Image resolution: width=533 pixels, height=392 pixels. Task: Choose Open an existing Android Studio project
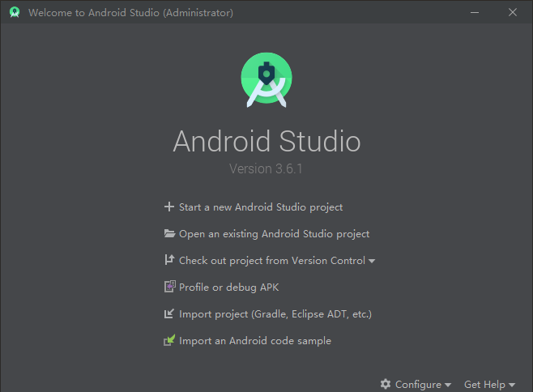coord(274,234)
